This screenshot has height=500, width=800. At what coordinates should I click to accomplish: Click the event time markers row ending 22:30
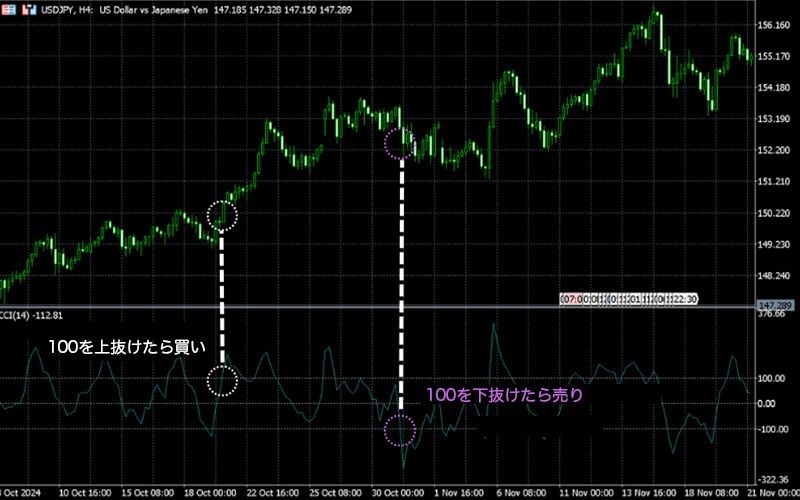[629, 299]
